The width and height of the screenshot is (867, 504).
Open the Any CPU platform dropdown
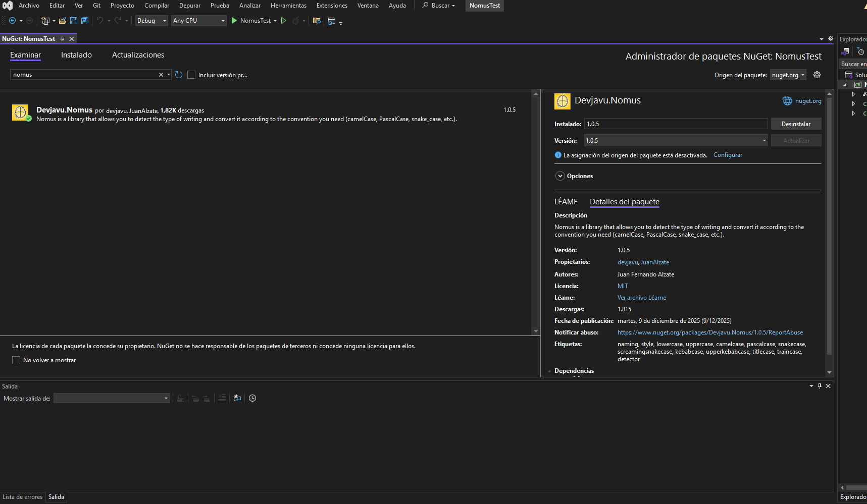pyautogui.click(x=199, y=21)
